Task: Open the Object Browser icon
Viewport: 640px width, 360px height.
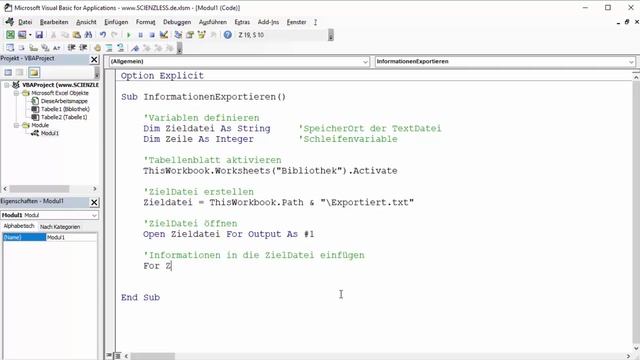Action: point(202,35)
